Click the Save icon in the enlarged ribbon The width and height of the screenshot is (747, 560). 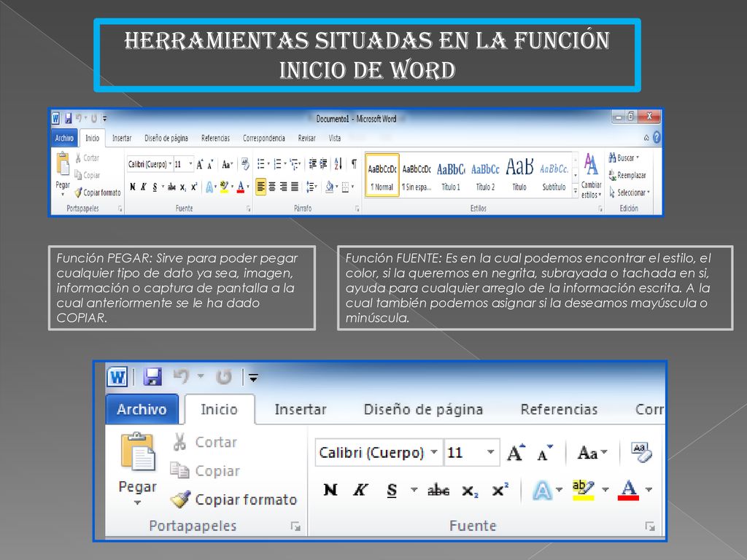[153, 377]
